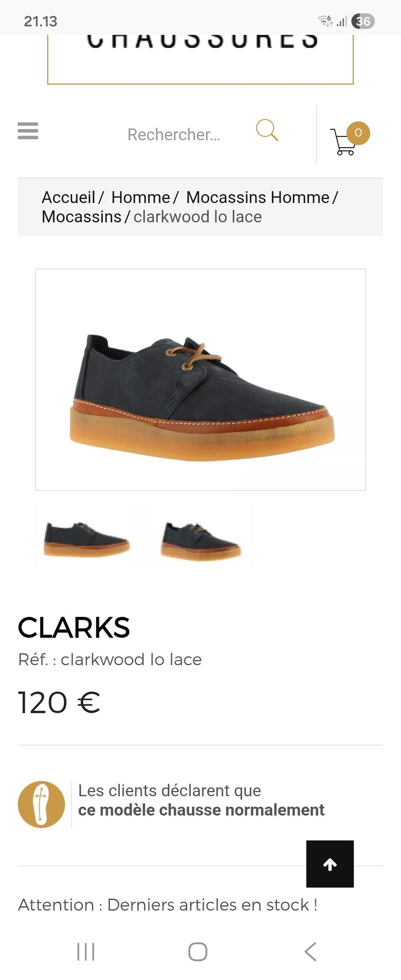Open Mocassins Homme breadcrumb link
401x980 pixels.
coord(258,198)
